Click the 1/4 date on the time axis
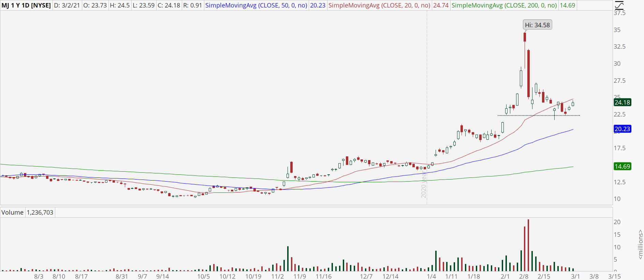This screenshot has width=644, height=280. [431, 276]
